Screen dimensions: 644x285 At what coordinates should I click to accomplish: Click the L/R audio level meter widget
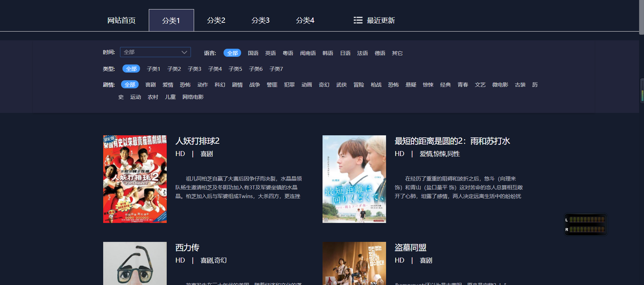coord(585,224)
